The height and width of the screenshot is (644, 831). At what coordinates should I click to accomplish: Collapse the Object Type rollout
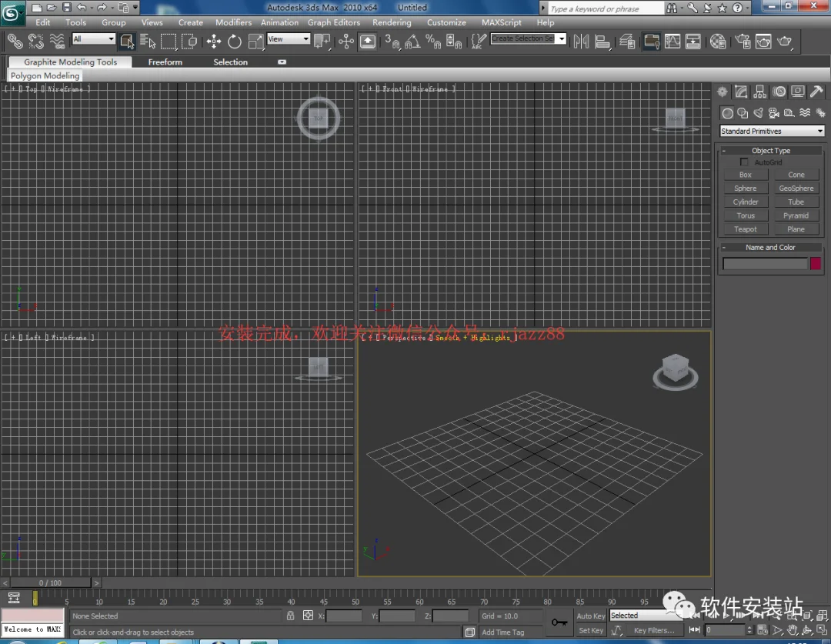click(771, 151)
